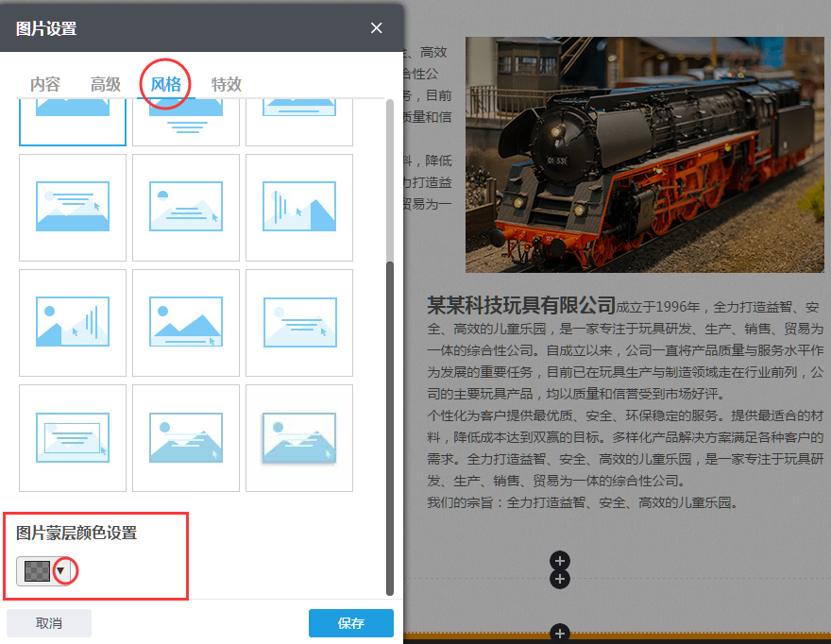Click the second plus icon below the text
Screen dimensions: 831x644
(560, 578)
